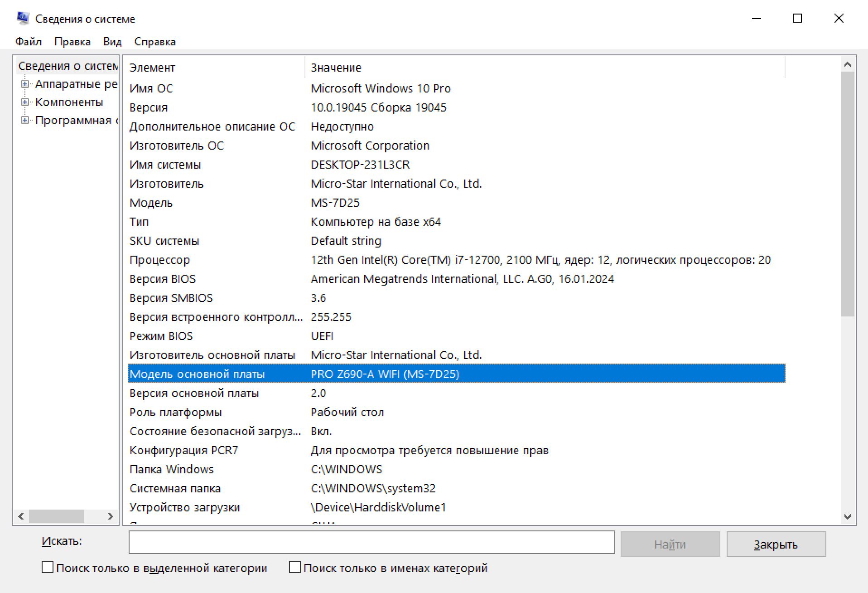Open the Правка menu
This screenshot has height=593, width=868.
[72, 42]
